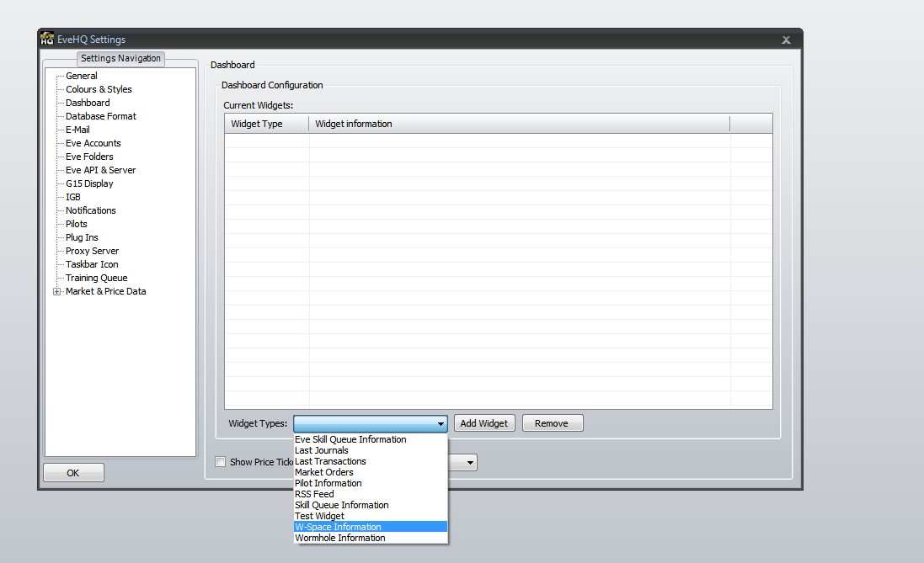Choose Wormhole Information widget type
This screenshot has height=563, width=924.
[x=370, y=539]
